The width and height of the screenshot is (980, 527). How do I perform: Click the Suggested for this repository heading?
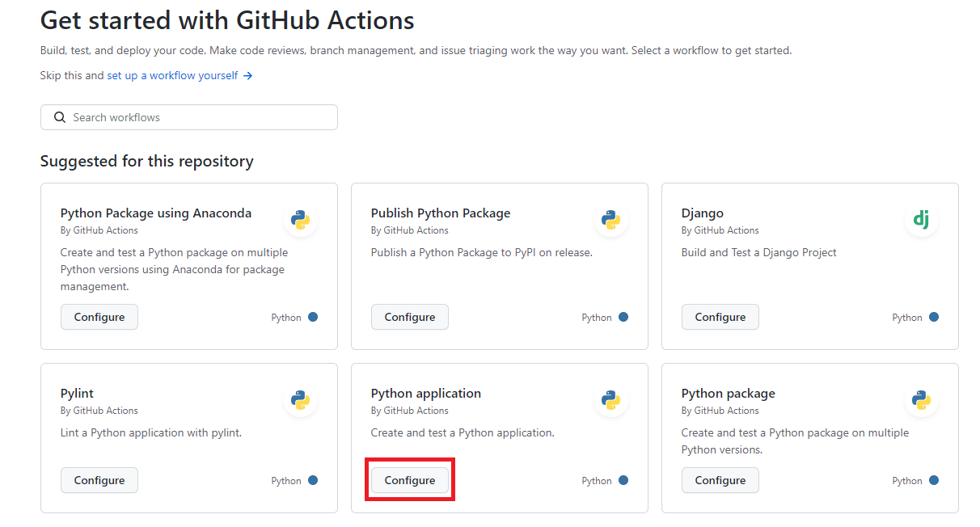(x=147, y=161)
